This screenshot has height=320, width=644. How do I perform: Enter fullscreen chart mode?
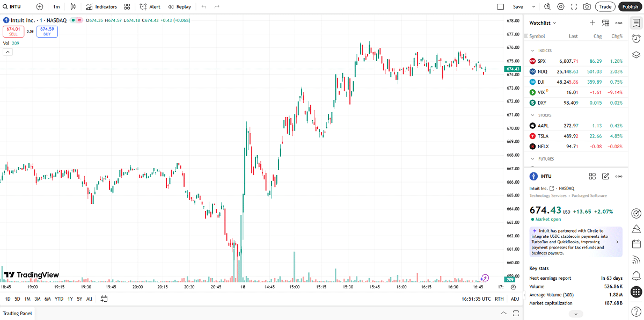click(x=573, y=6)
